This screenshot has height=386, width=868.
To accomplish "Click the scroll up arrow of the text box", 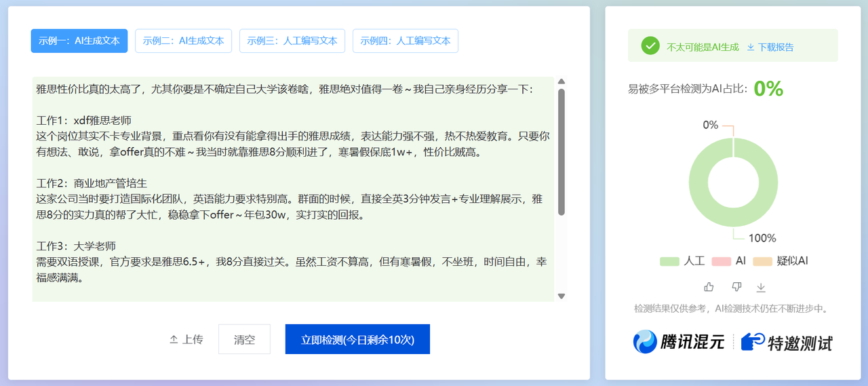I will point(561,82).
